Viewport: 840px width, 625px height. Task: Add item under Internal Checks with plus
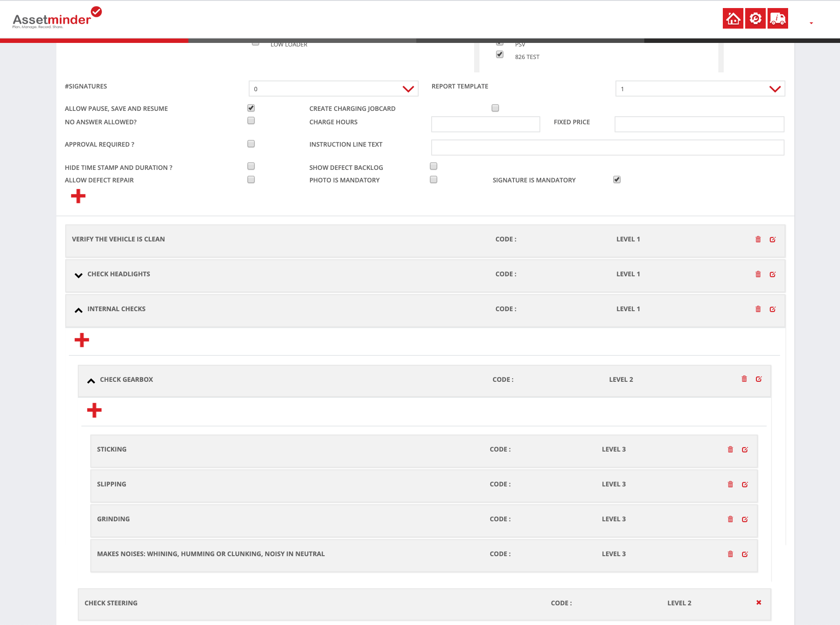click(x=82, y=340)
